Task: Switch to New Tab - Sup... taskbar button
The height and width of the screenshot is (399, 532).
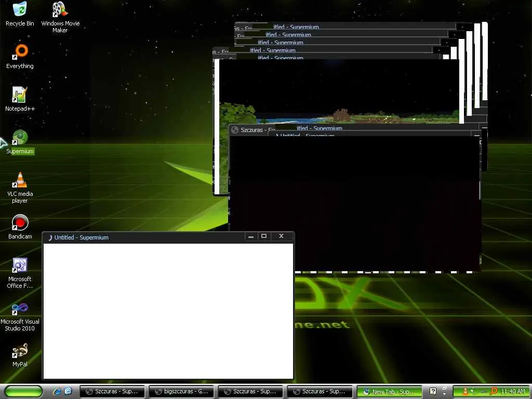Action: pyautogui.click(x=390, y=392)
